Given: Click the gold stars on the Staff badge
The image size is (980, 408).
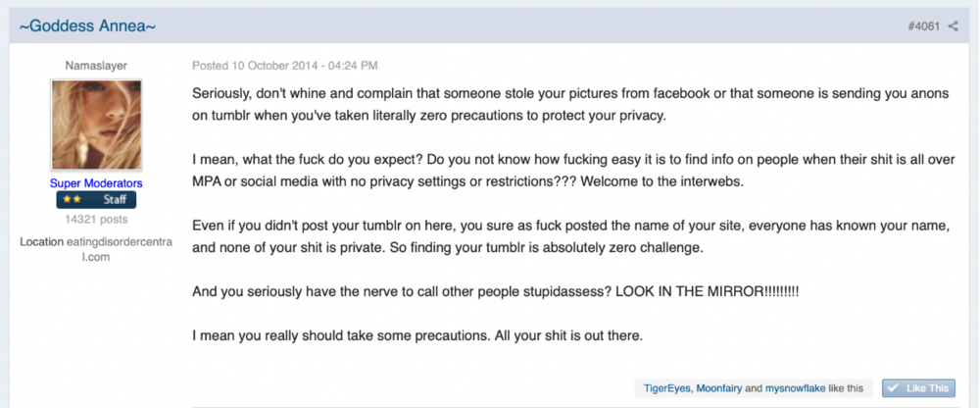Looking at the screenshot, I should [72, 200].
